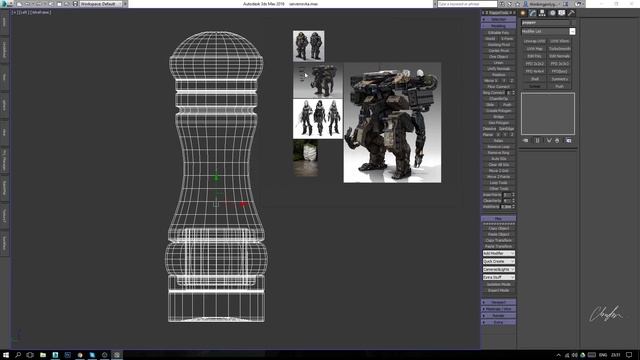Toggle Expert Mode button
The height and width of the screenshot is (360, 640).
498,291
